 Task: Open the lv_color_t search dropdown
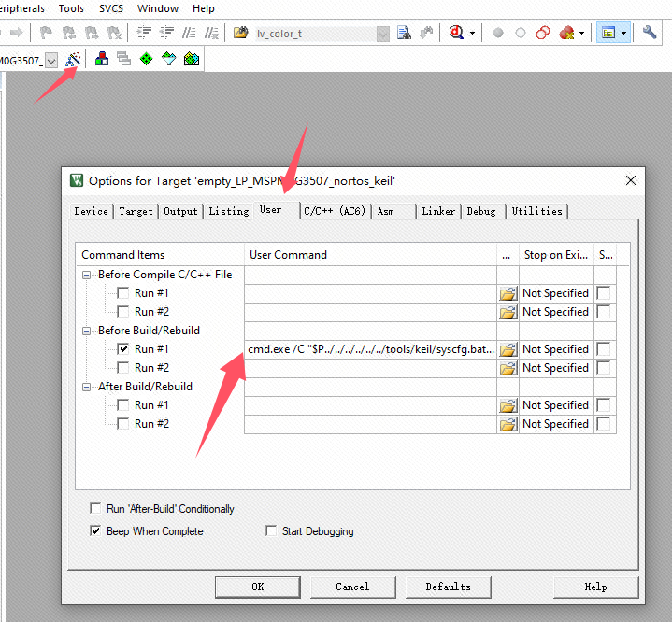tap(382, 34)
